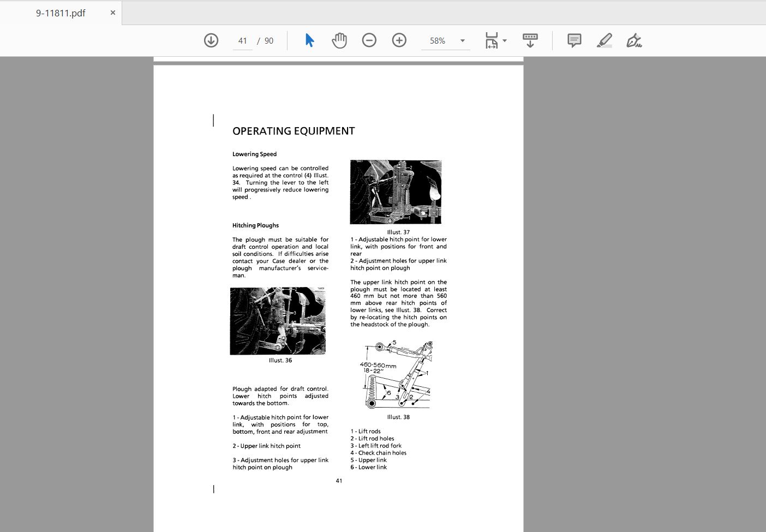Click the zoom out icon
Viewport: 766px width, 532px height.
click(x=369, y=40)
